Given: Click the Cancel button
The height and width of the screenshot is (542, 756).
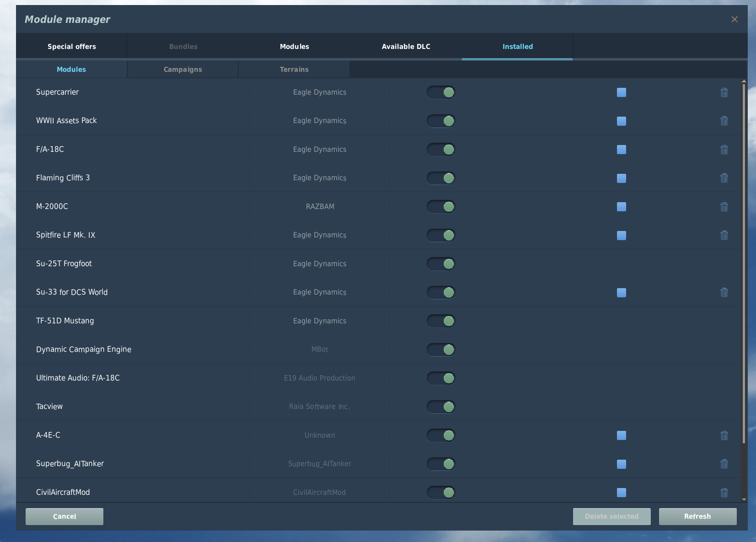Looking at the screenshot, I should (x=64, y=516).
